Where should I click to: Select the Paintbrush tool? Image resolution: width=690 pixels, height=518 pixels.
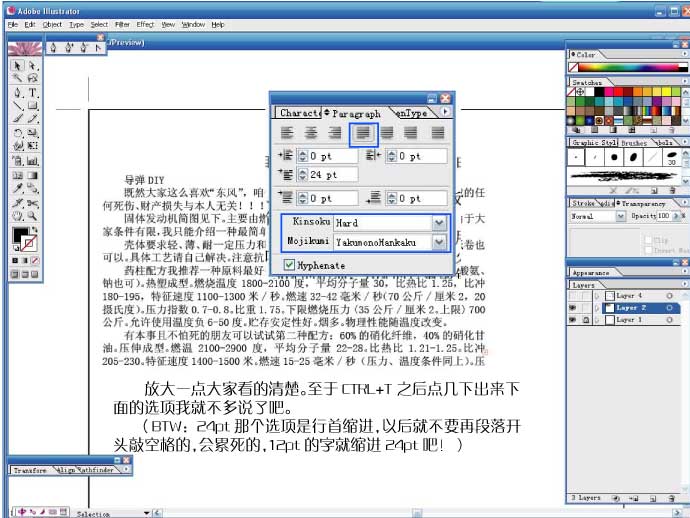coord(17,119)
